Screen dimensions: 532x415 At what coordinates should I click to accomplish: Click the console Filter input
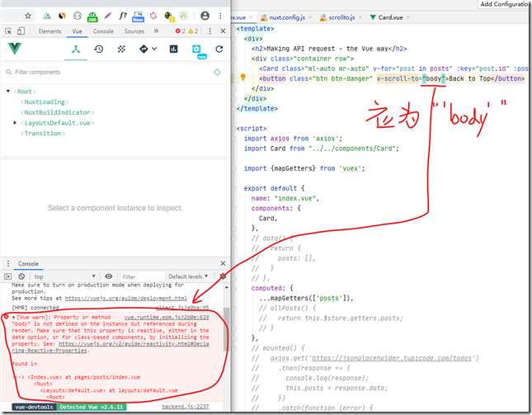tap(143, 277)
